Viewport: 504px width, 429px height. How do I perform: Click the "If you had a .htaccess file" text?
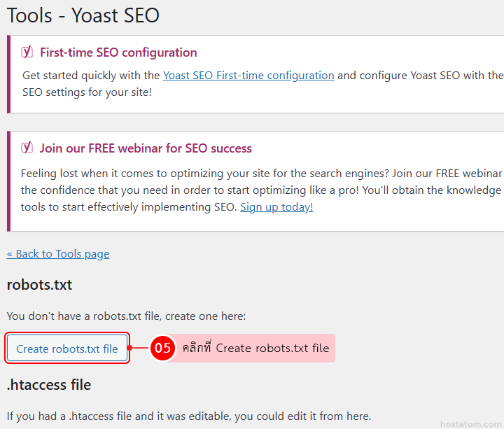click(189, 416)
